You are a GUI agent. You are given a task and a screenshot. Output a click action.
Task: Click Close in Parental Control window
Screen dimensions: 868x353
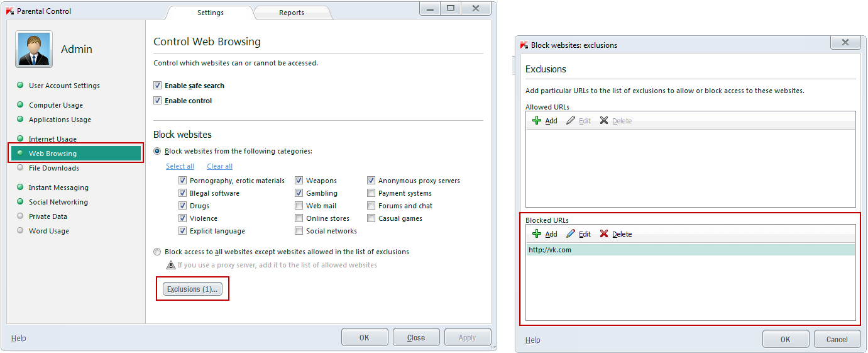[416, 337]
